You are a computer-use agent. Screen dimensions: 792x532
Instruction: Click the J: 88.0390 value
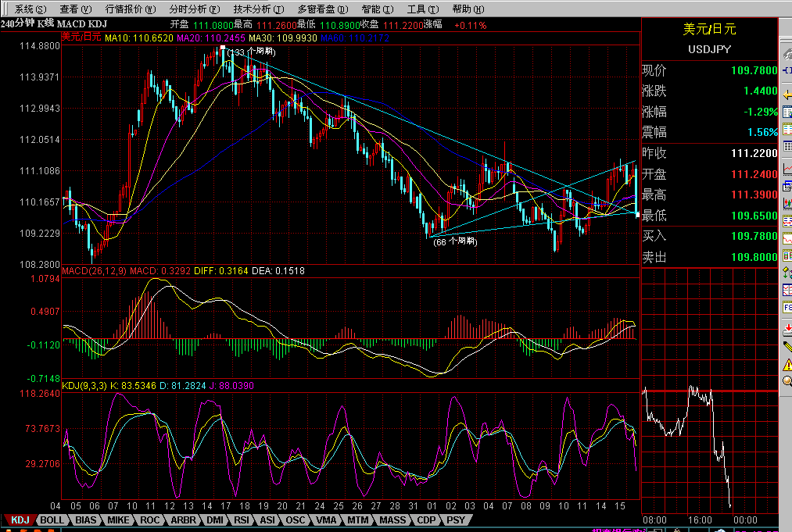231,386
